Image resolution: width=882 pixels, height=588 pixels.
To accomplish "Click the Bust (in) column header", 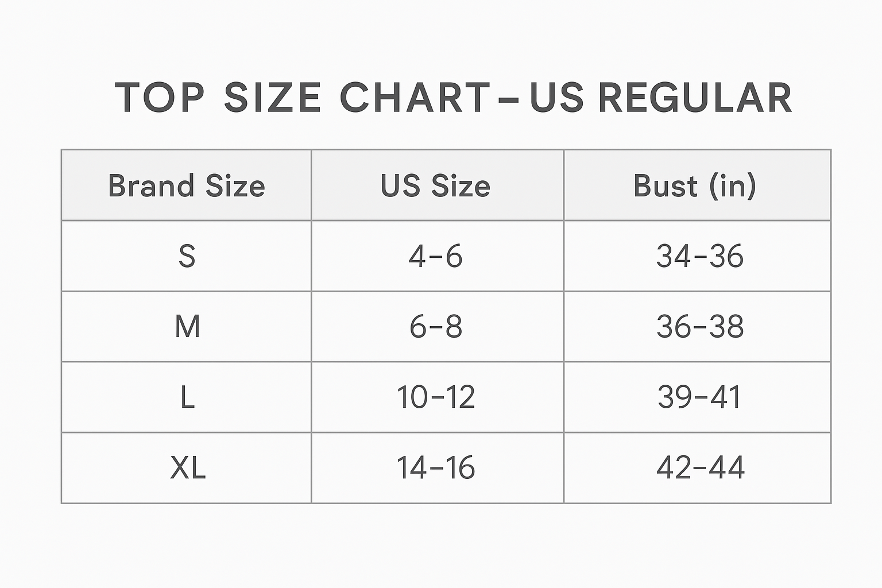I will tap(695, 186).
